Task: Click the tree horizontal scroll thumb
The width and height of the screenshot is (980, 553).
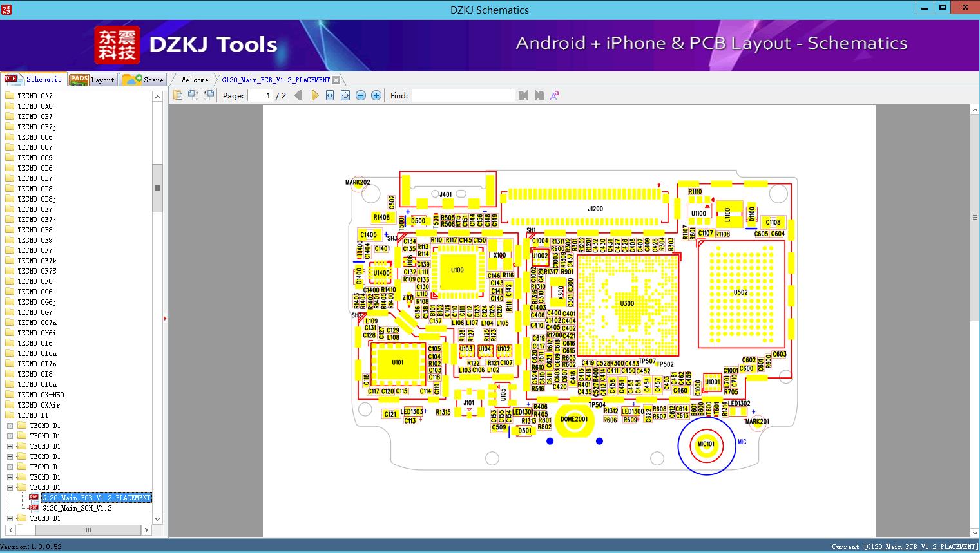Action: coord(88,530)
